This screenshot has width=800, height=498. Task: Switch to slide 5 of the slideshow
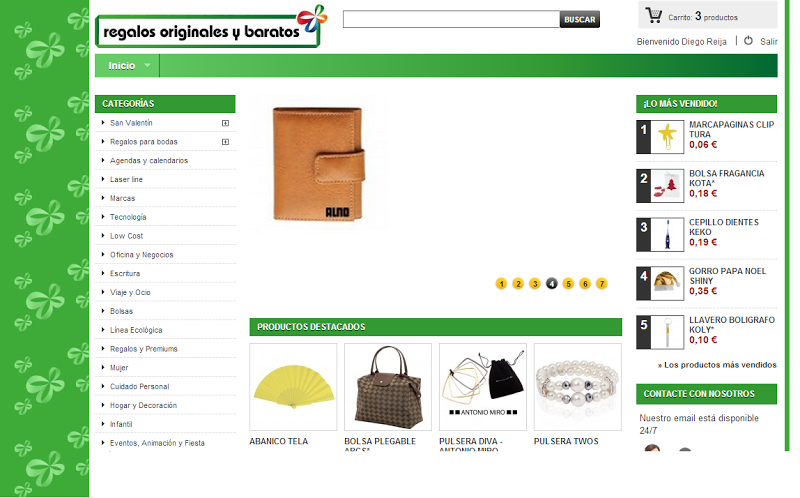pyautogui.click(x=568, y=284)
